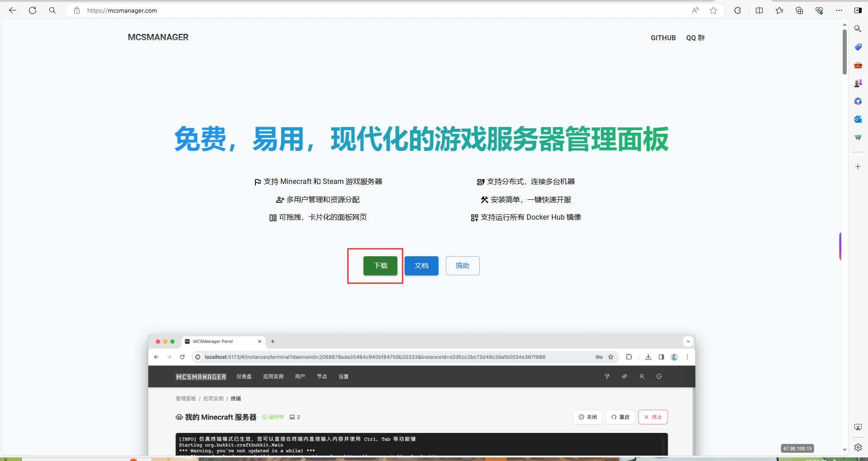Click the Browser essentials icon in the toolbar
The height and width of the screenshot is (461, 868).
(819, 10)
